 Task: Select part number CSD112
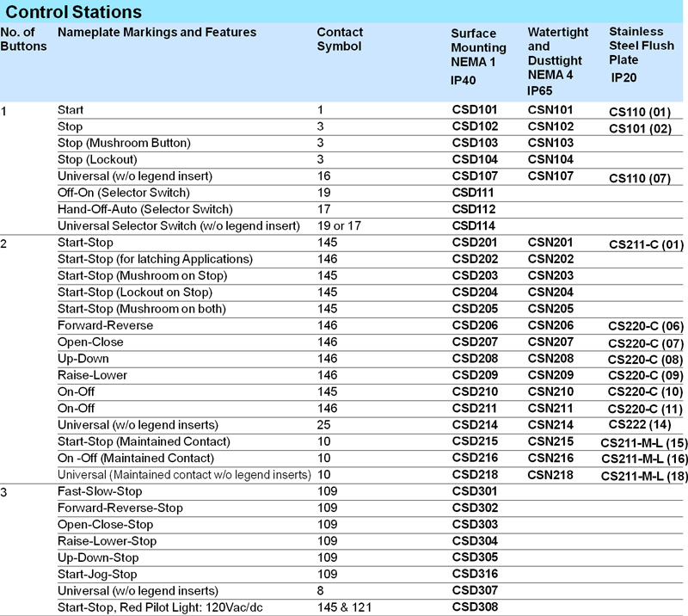474,209
